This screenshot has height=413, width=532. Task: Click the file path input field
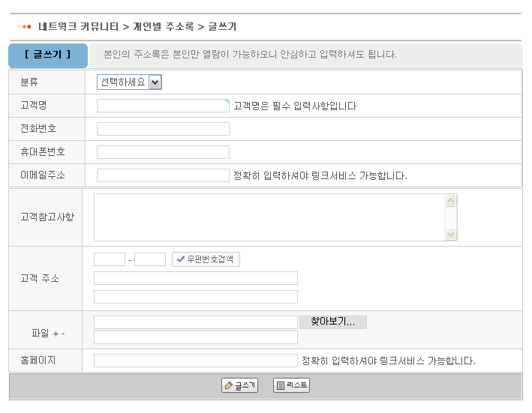[196, 322]
